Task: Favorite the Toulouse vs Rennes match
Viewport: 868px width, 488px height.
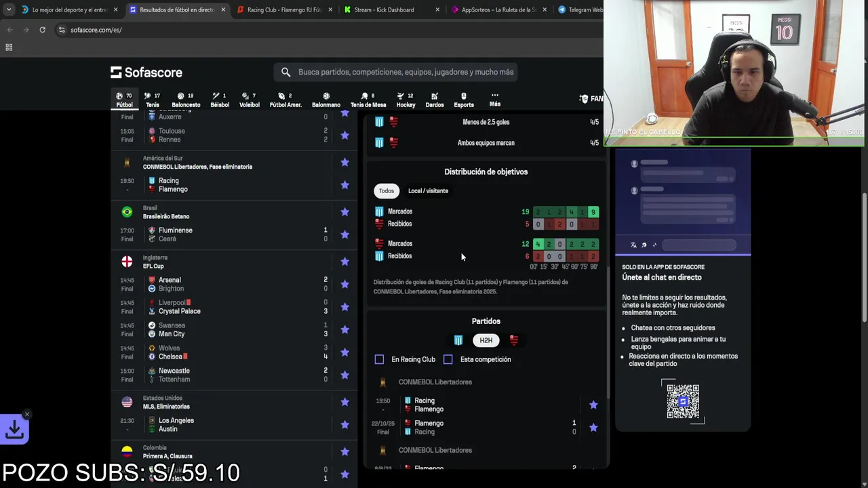Action: tap(344, 135)
